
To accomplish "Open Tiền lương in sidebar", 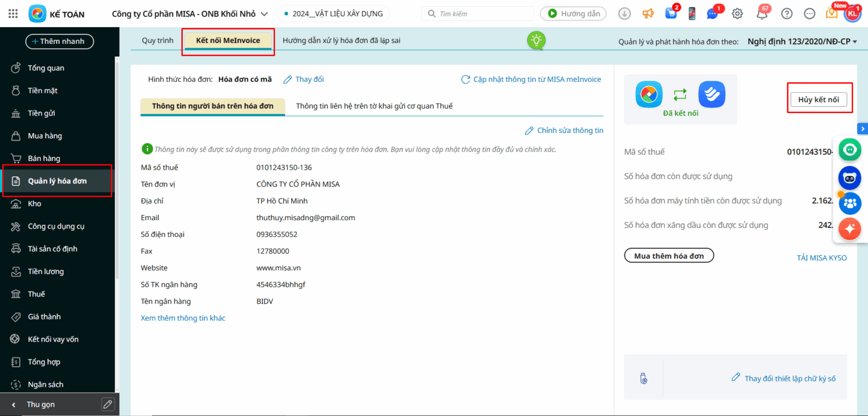I will [x=57, y=271].
